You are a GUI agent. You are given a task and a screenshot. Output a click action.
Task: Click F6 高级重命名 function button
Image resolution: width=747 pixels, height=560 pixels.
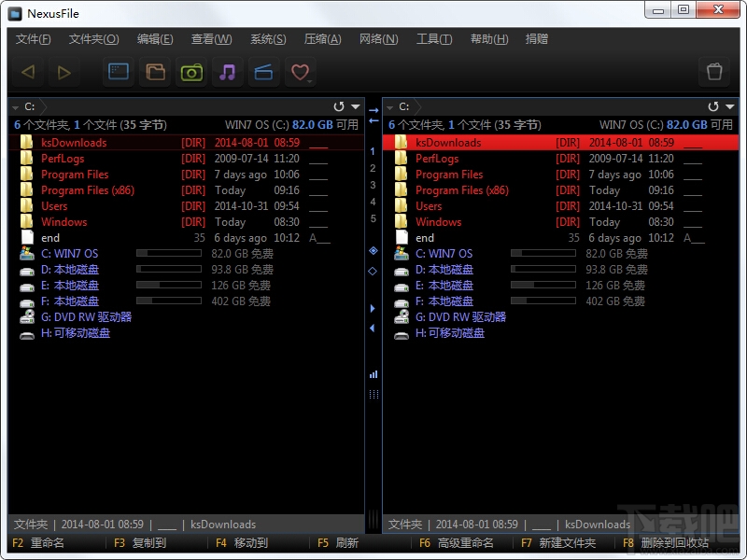tap(457, 543)
